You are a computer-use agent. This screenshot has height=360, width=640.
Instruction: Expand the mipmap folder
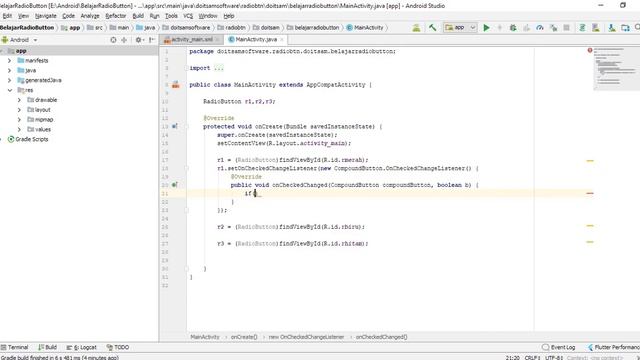pyautogui.click(x=19, y=120)
